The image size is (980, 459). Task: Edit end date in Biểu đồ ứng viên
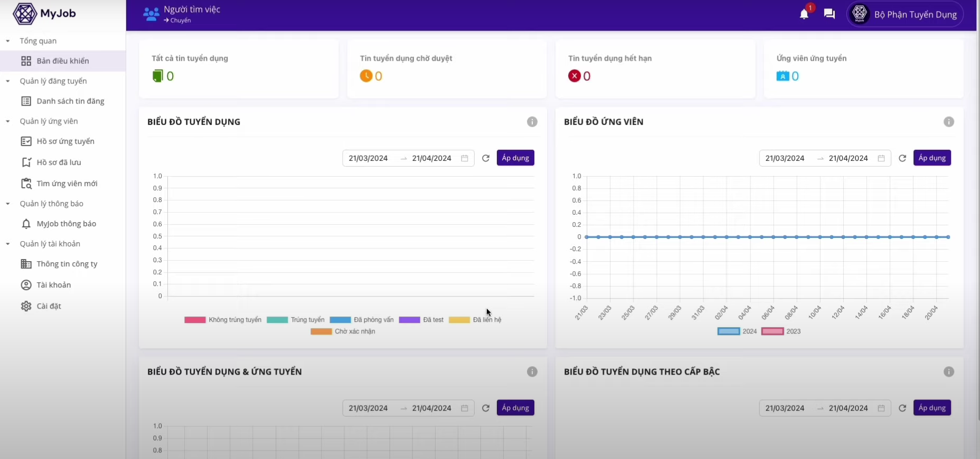tap(849, 158)
